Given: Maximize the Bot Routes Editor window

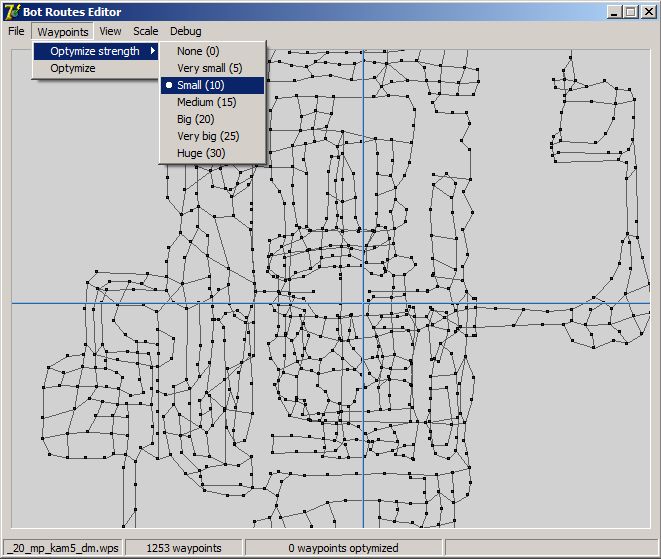Looking at the screenshot, I should click(x=631, y=12).
